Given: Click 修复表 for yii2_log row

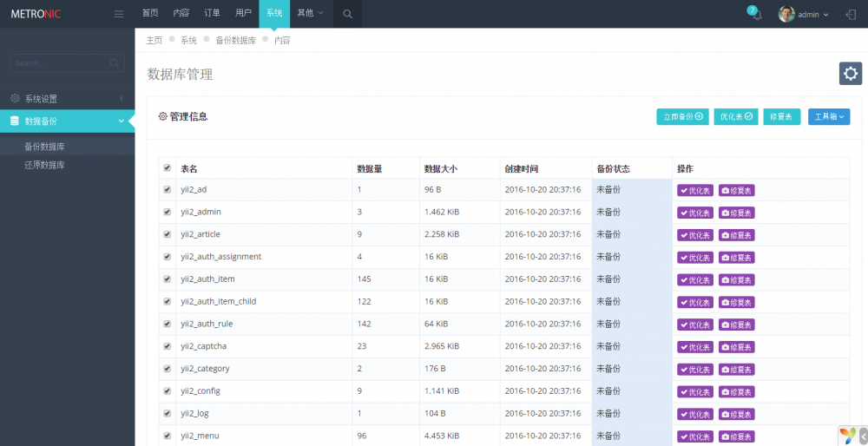Looking at the screenshot, I should pyautogui.click(x=737, y=414).
